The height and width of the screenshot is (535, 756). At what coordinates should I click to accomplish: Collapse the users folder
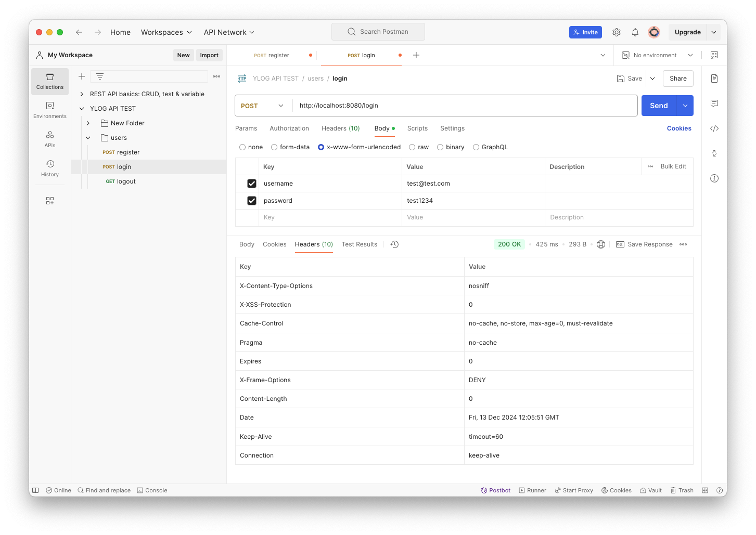pos(88,138)
